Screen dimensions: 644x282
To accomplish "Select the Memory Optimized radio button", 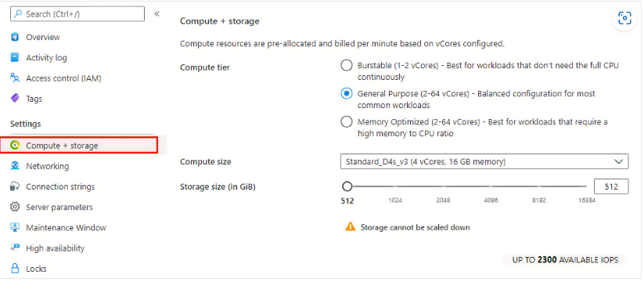I will click(x=347, y=122).
